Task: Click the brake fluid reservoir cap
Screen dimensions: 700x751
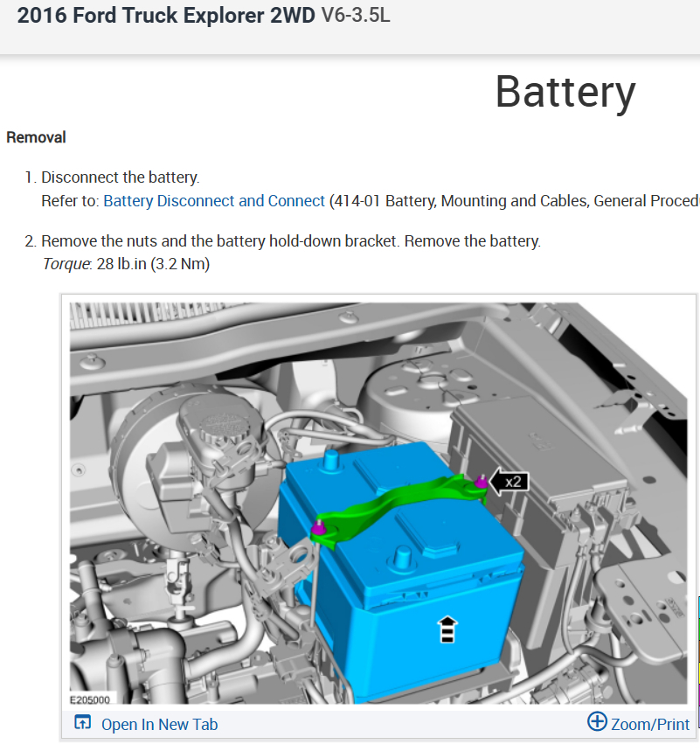Action: tap(222, 425)
